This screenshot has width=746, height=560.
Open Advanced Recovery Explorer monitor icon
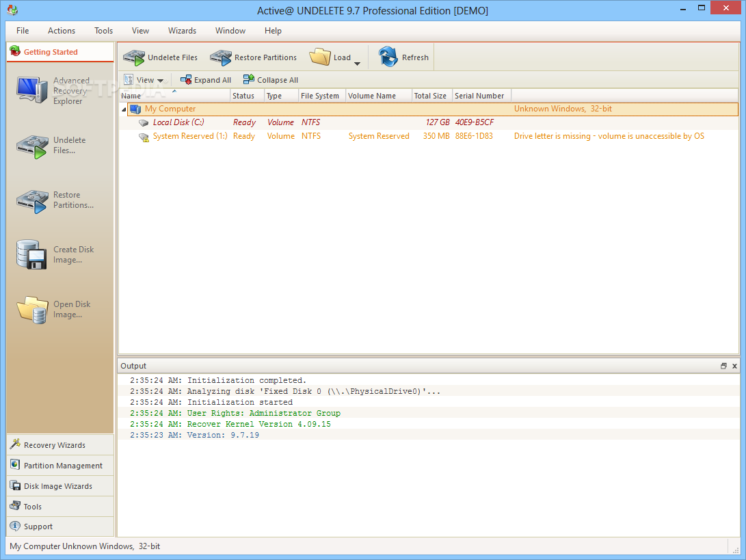point(32,90)
